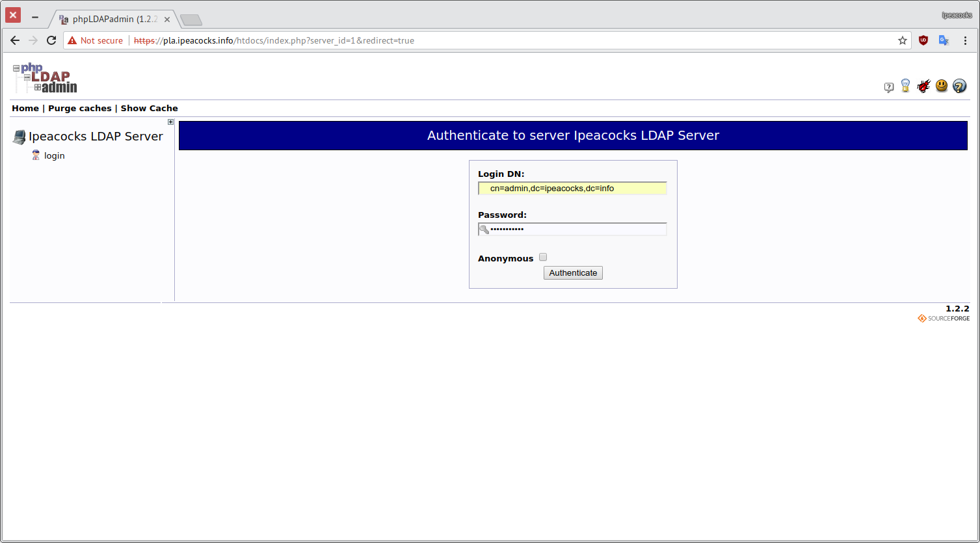
Task: Open the phpLDAPadmin FAQ speech bubble icon
Action: (x=889, y=86)
